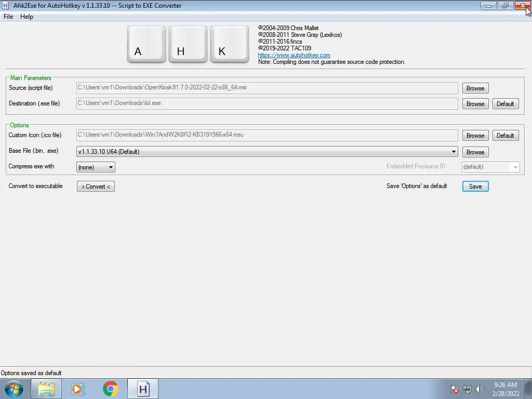Save Options as default
532x399 pixels.
click(x=475, y=187)
